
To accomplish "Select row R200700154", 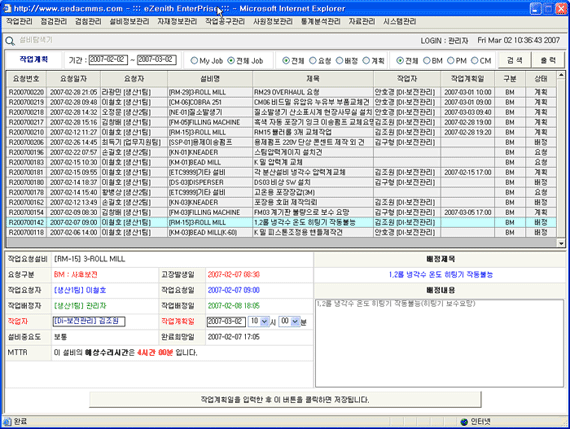I will click(282, 212).
